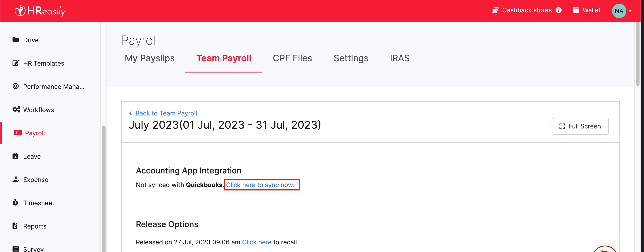This screenshot has width=644, height=252.
Task: Click the NA user avatar
Action: (x=619, y=11)
